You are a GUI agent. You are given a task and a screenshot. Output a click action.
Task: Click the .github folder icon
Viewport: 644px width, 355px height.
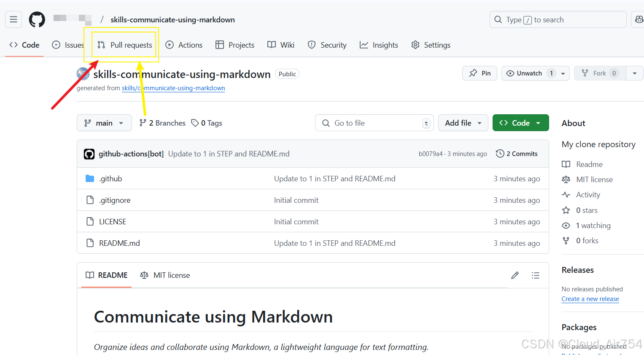coord(90,179)
